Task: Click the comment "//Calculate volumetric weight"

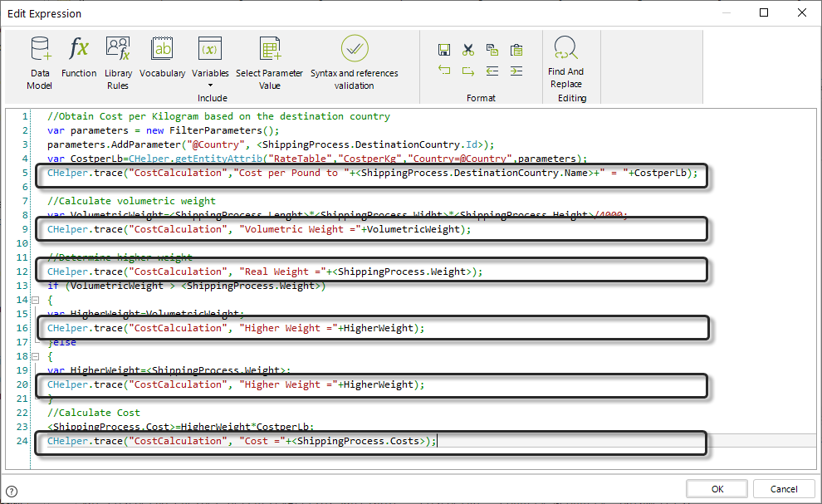Action: click(x=131, y=202)
